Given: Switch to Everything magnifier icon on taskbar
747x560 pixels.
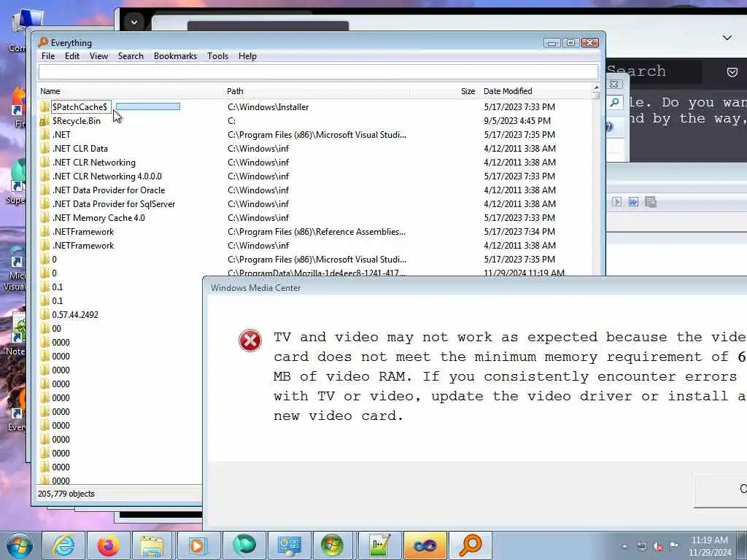Looking at the screenshot, I should 471,545.
